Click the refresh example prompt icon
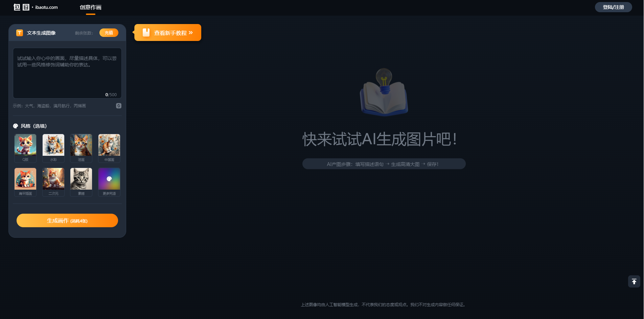The height and width of the screenshot is (319, 644). pyautogui.click(x=119, y=106)
